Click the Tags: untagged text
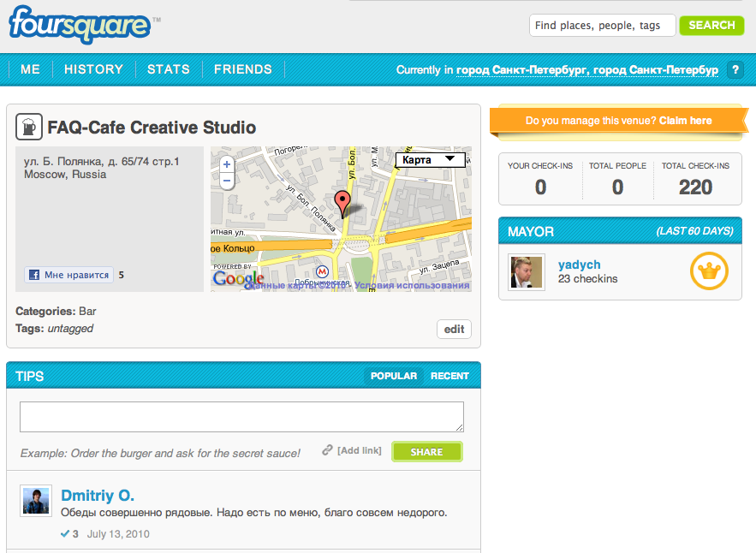Viewport: 756px width, 553px height. coord(55,329)
